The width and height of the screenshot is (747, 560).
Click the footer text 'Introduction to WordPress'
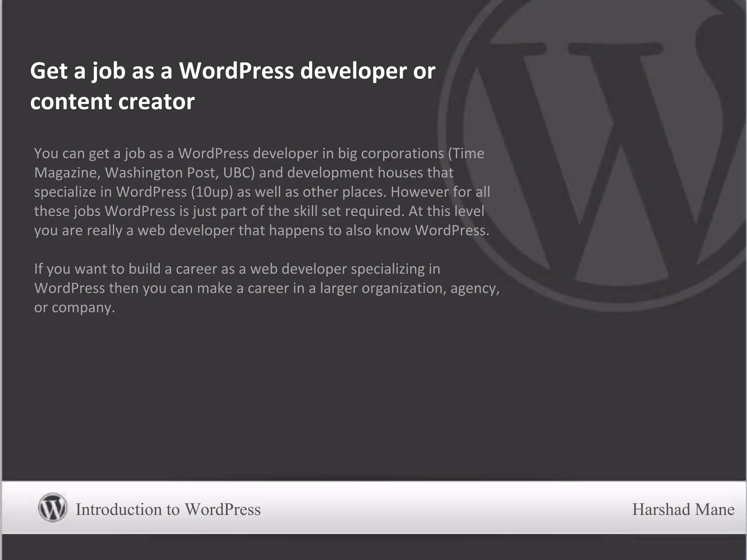pos(168,509)
